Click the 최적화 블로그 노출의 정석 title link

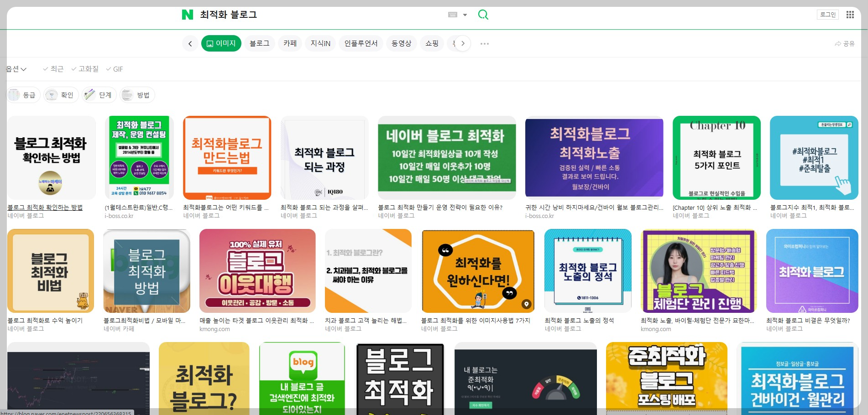pos(579,321)
